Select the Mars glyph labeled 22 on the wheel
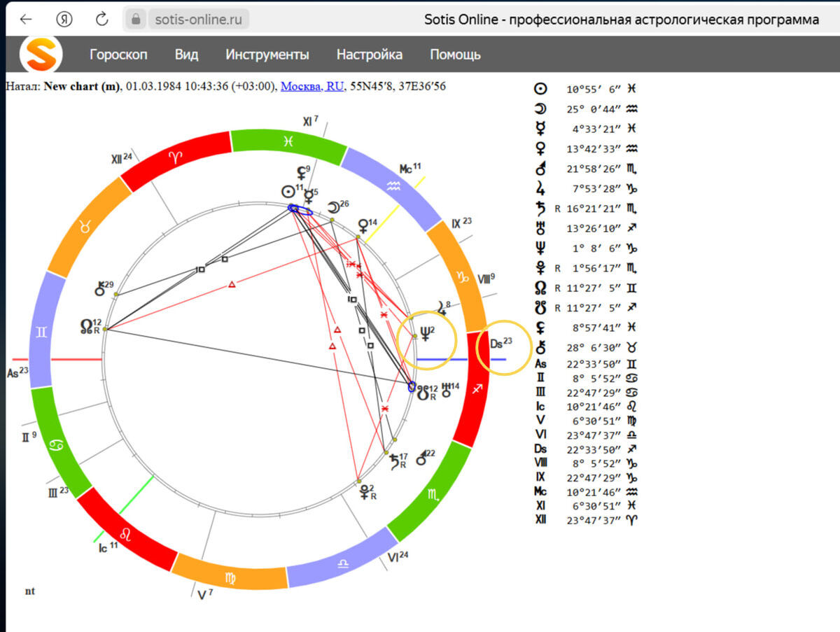The height and width of the screenshot is (632, 840). click(420, 459)
